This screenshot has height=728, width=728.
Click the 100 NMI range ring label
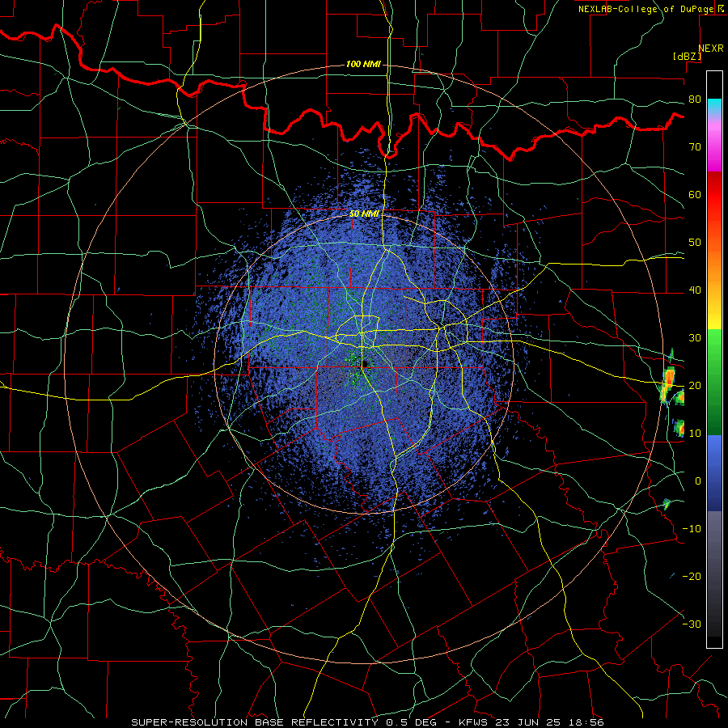pyautogui.click(x=363, y=64)
